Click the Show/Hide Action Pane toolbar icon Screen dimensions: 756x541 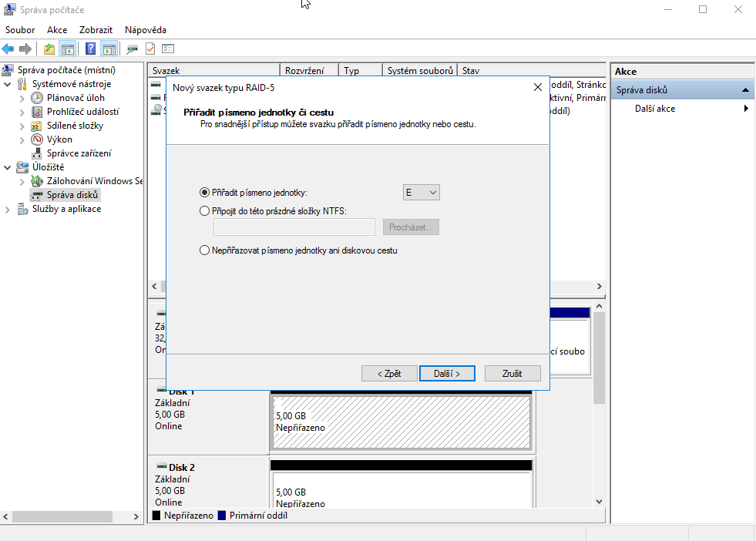(109, 49)
